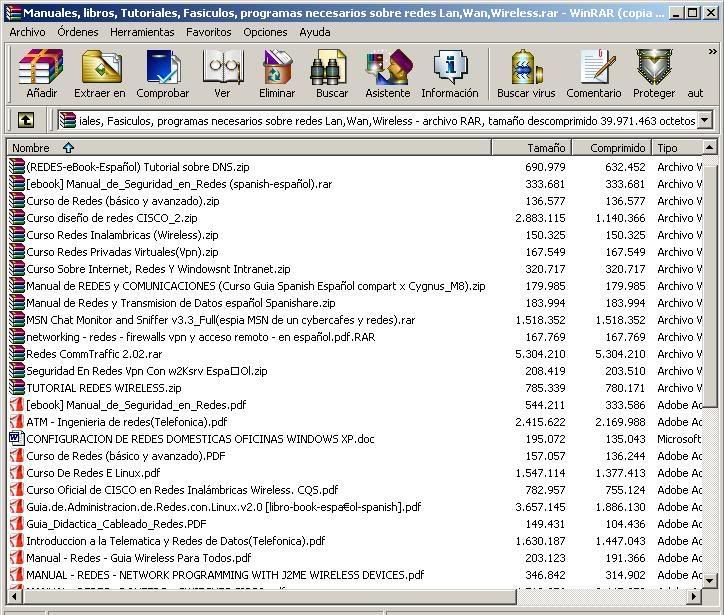
Task: Sort by the Tamaño column header
Action: tap(532, 148)
